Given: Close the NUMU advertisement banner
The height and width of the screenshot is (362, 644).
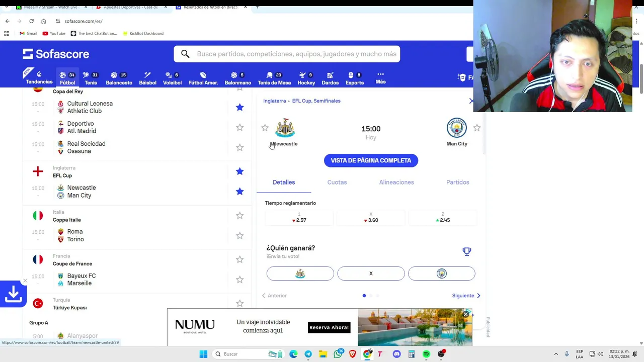Looking at the screenshot, I should [466, 314].
